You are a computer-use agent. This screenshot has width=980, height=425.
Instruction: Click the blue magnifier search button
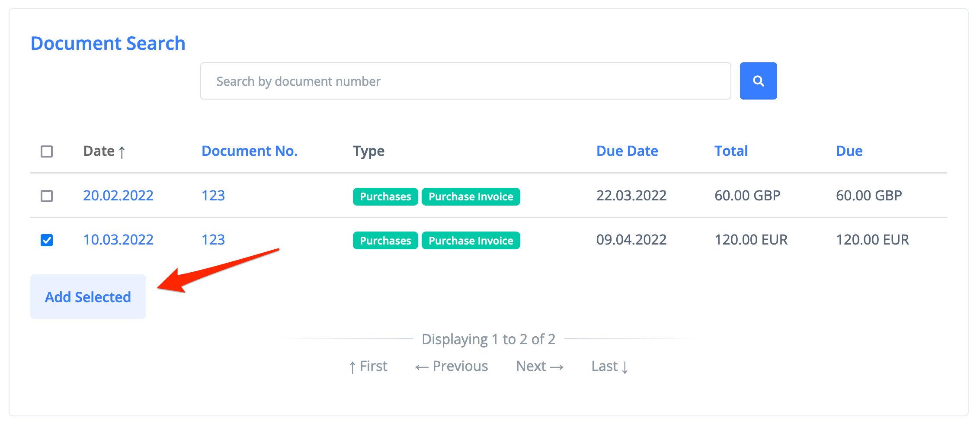758,81
